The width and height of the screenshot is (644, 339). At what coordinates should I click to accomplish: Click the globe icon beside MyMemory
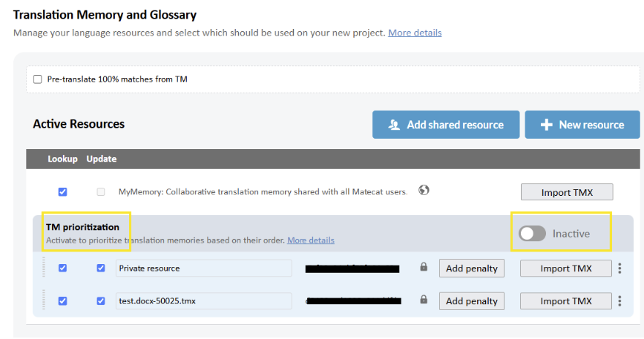(x=424, y=190)
